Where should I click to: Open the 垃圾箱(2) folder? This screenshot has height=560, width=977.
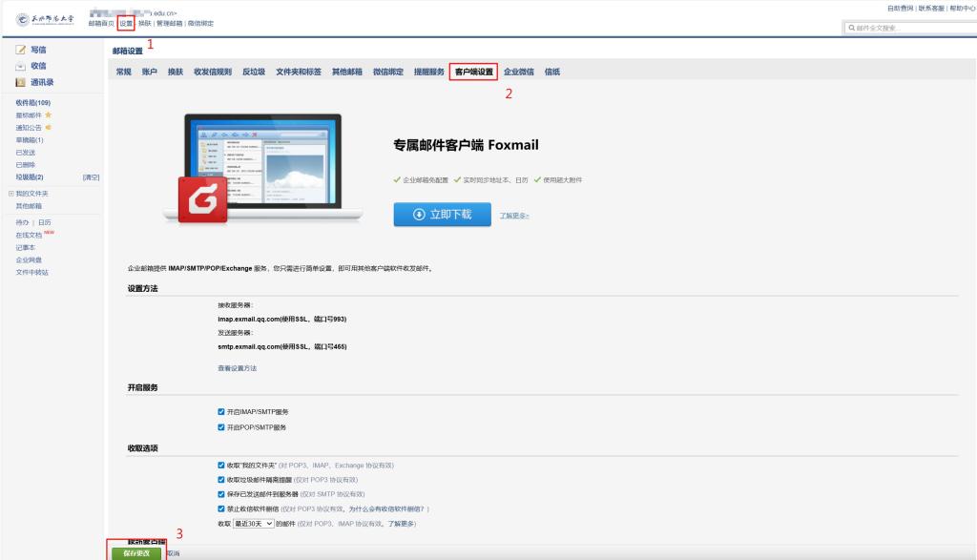(30, 177)
